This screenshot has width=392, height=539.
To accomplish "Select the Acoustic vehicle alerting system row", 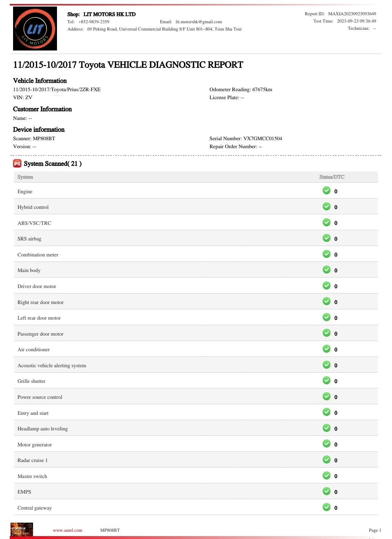I will click(x=52, y=365).
